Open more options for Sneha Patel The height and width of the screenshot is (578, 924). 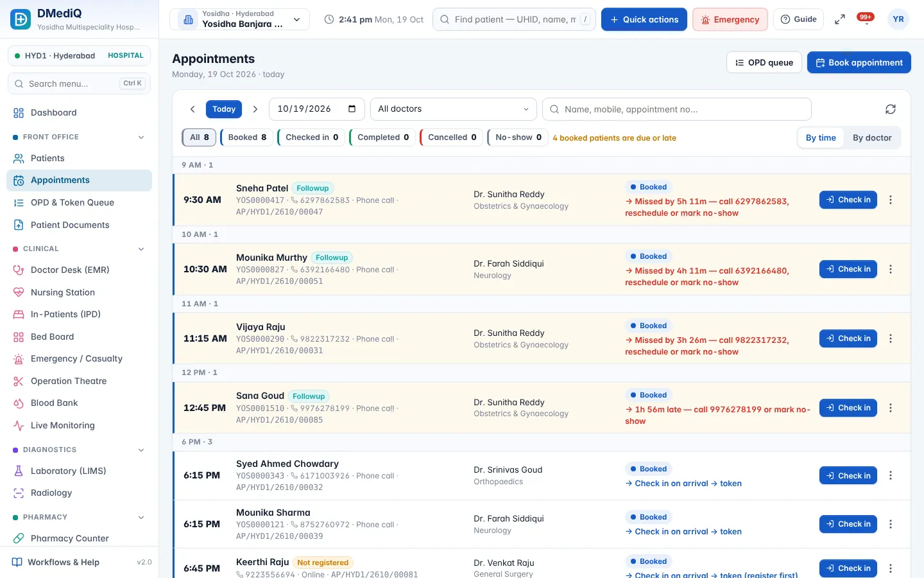click(x=891, y=200)
